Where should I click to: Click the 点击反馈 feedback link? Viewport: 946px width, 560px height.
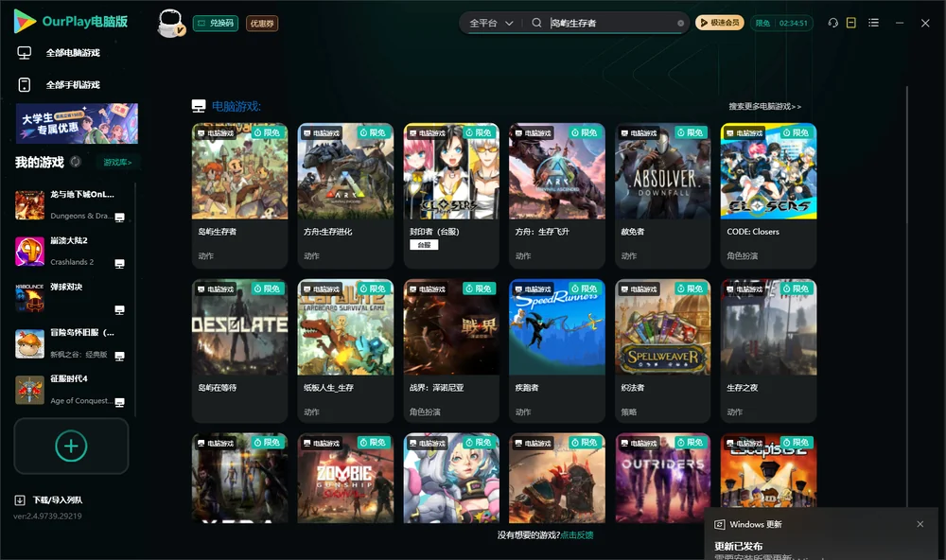pos(577,535)
